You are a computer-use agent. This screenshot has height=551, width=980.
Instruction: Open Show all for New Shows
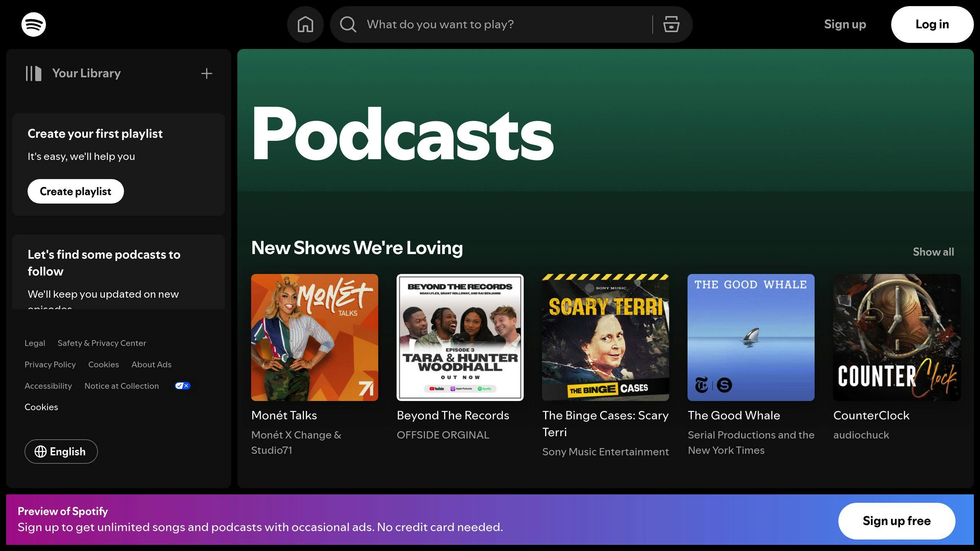933,252
